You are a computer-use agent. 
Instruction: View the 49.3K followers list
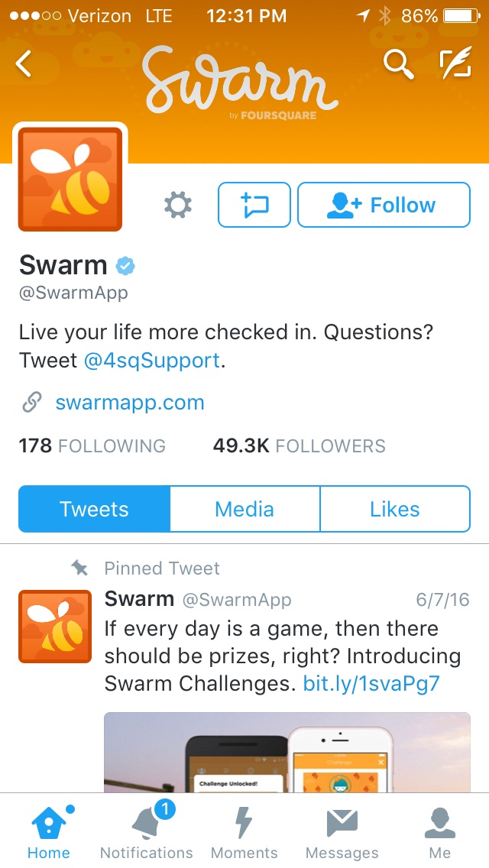point(299,445)
